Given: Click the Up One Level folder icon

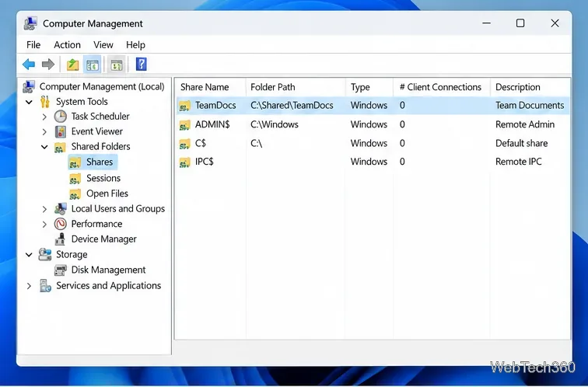Looking at the screenshot, I should (x=72, y=64).
